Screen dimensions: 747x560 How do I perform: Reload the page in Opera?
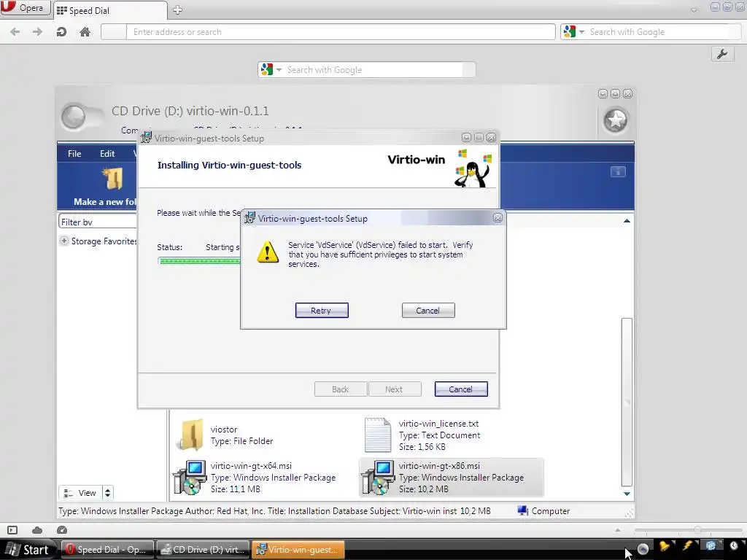(61, 32)
